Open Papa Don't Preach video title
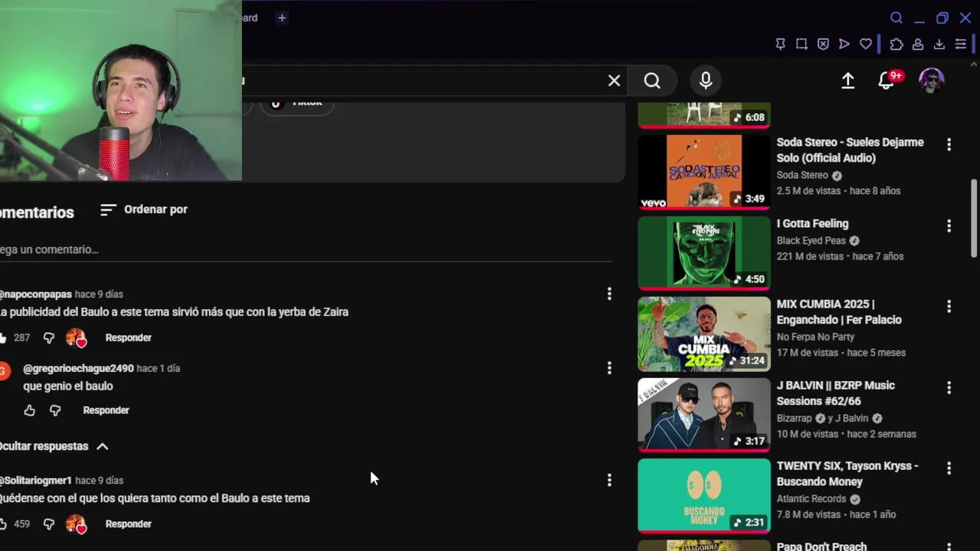This screenshot has height=551, width=980. coord(822,546)
